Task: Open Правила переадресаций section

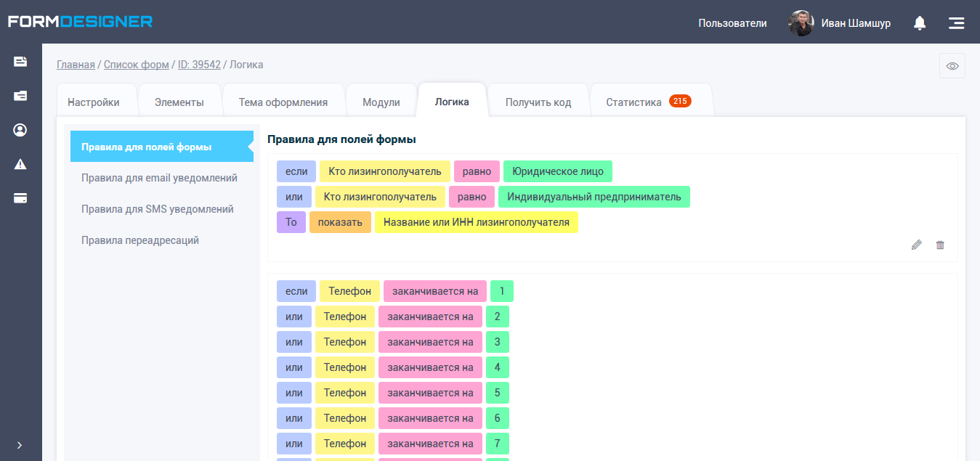Action: [140, 240]
